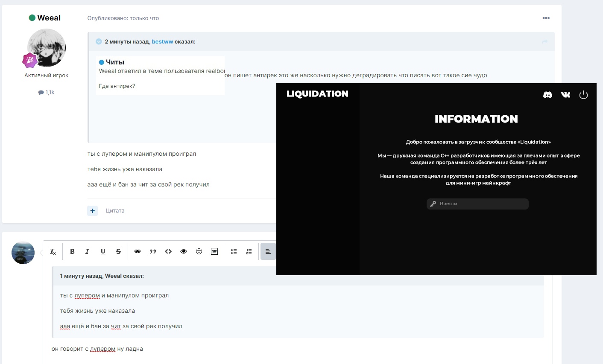Toggle the spoiler eye icon
The width and height of the screenshot is (603, 364).
click(184, 251)
